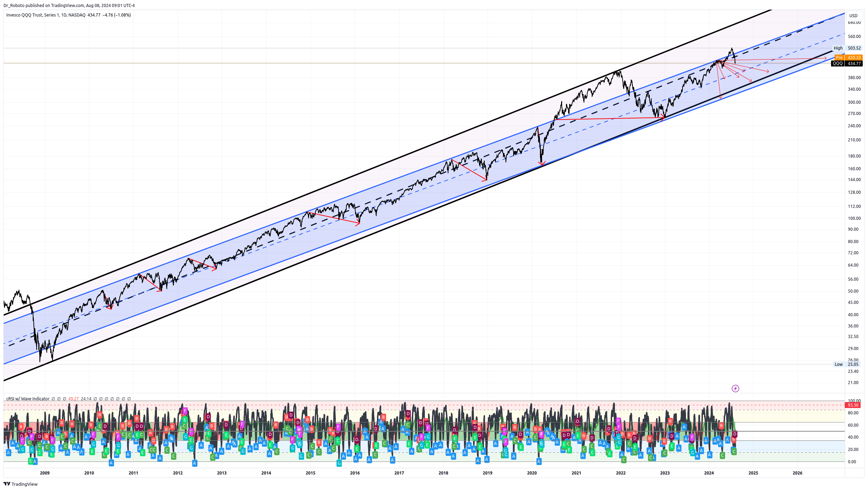
Task: Click the 2019 label on time axis
Action: (x=488, y=473)
